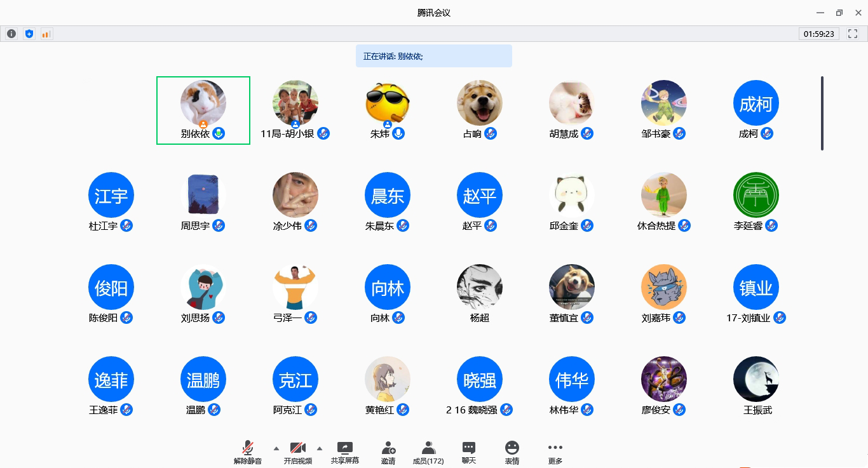The height and width of the screenshot is (468, 868).
Task: Click the vertical scrollbar on the right
Action: tap(822, 113)
